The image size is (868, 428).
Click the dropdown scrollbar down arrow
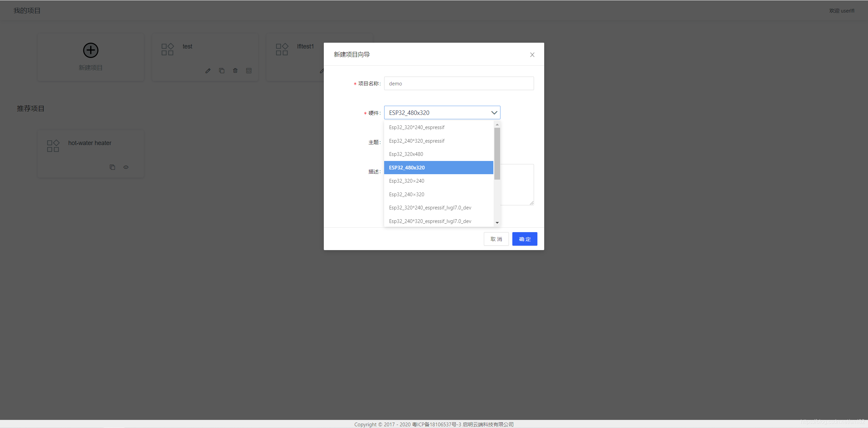tap(497, 223)
